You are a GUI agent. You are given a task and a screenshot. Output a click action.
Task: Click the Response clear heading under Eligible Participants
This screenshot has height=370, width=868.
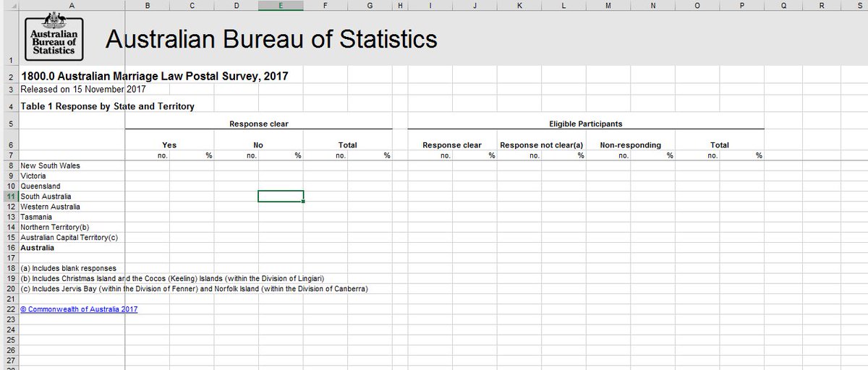(x=452, y=145)
